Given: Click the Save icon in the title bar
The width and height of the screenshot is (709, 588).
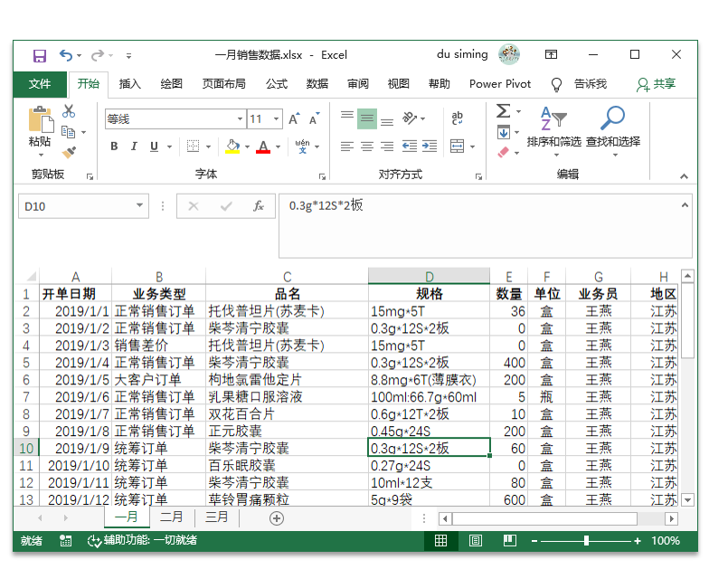Looking at the screenshot, I should pos(40,56).
